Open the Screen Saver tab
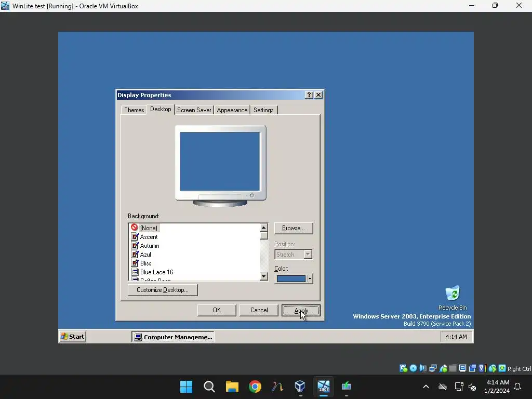 194,110
